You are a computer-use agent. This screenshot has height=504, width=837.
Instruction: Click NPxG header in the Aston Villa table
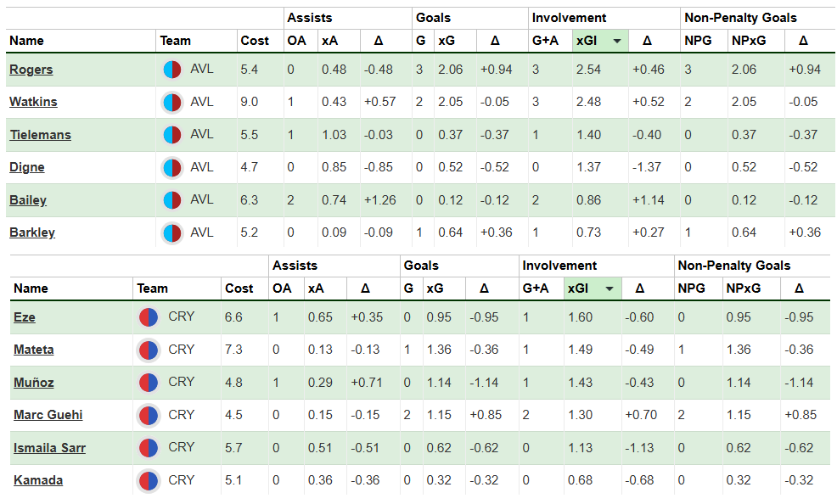(x=744, y=41)
